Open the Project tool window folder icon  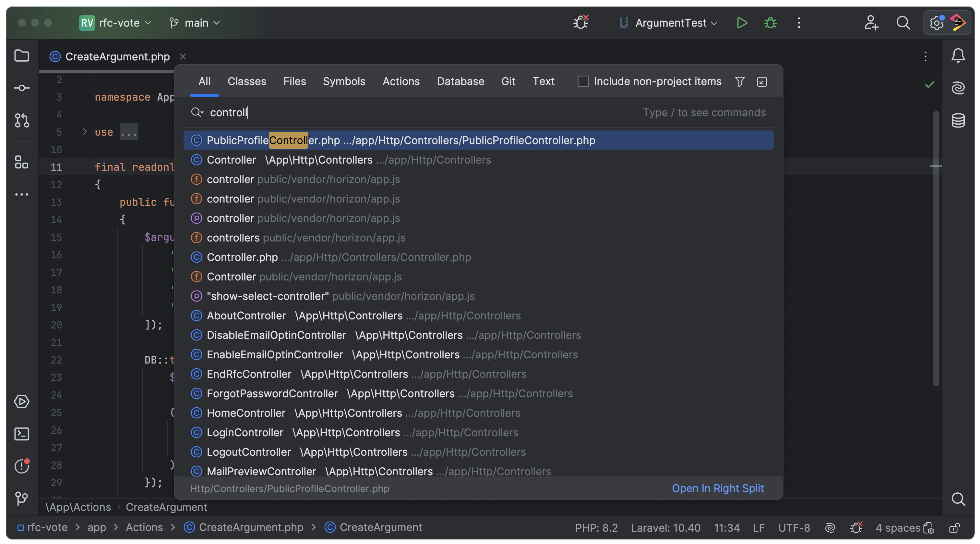click(x=21, y=56)
